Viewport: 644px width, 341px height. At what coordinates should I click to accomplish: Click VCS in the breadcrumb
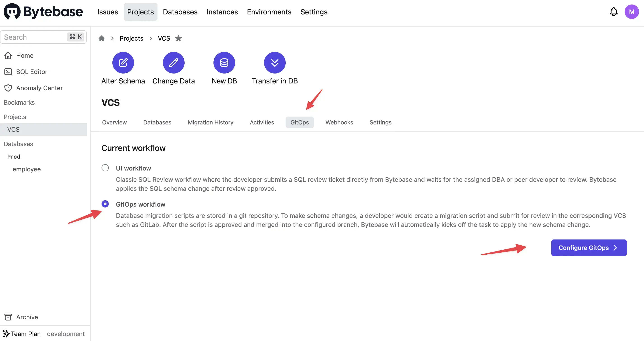tap(164, 38)
